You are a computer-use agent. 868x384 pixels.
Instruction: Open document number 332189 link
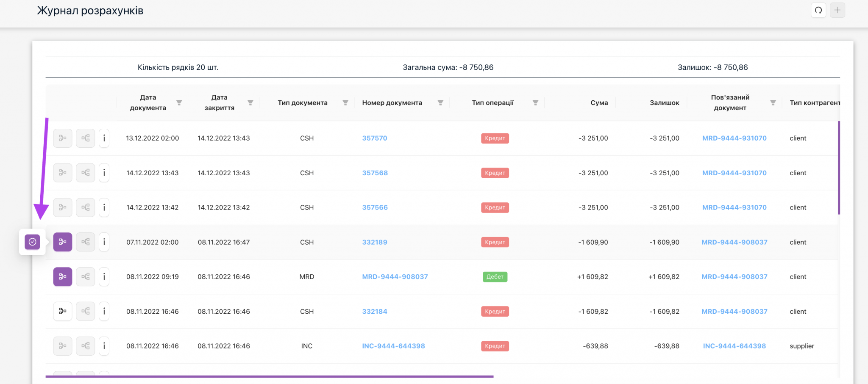(375, 242)
